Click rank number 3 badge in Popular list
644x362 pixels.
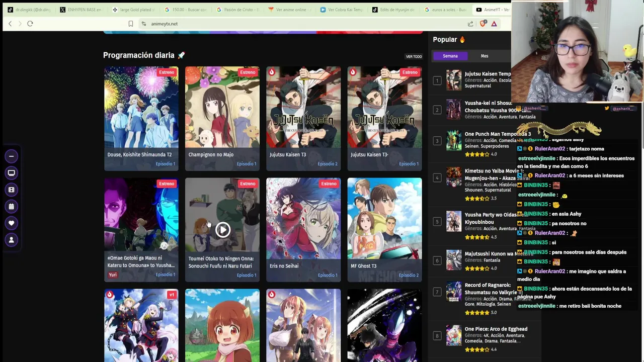click(437, 141)
